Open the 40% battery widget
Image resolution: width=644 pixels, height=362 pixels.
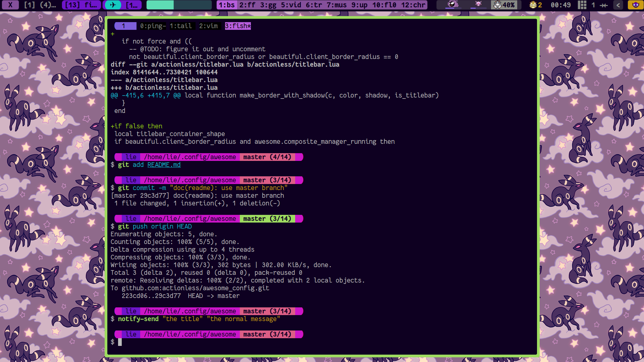[504, 5]
